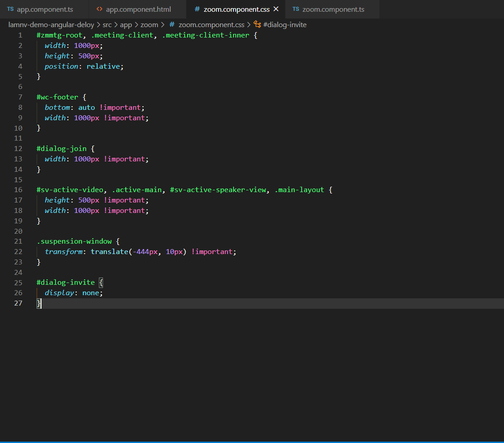Click the 'display' property on line 26

tap(59, 293)
